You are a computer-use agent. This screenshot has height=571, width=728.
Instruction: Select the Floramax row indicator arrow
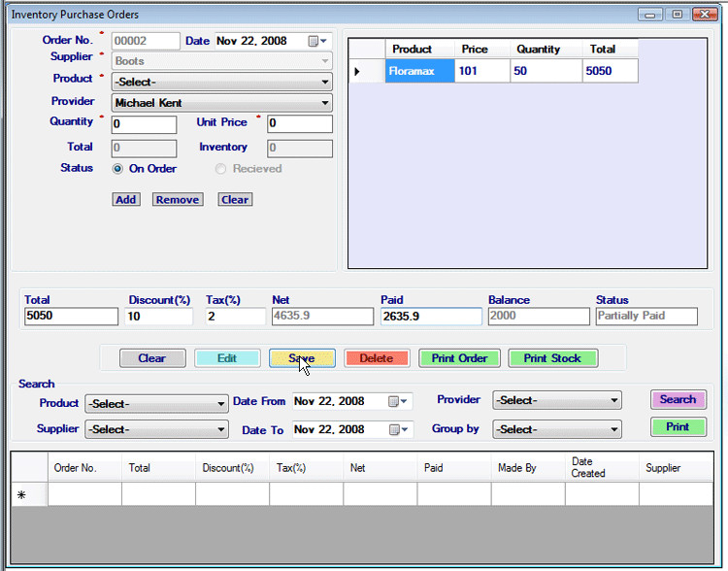[357, 71]
